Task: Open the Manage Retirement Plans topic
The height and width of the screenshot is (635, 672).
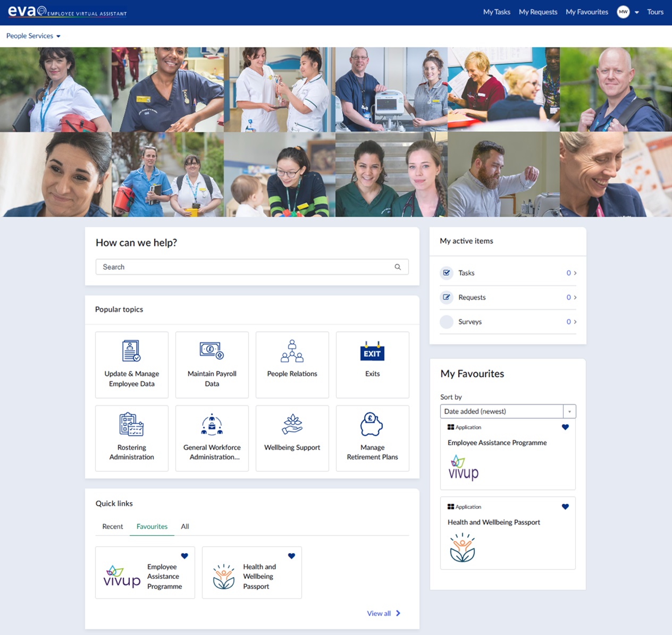Action: tap(372, 438)
